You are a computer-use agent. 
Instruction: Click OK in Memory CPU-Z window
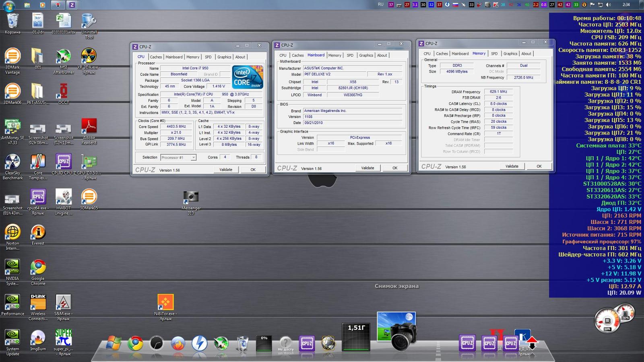tap(539, 166)
